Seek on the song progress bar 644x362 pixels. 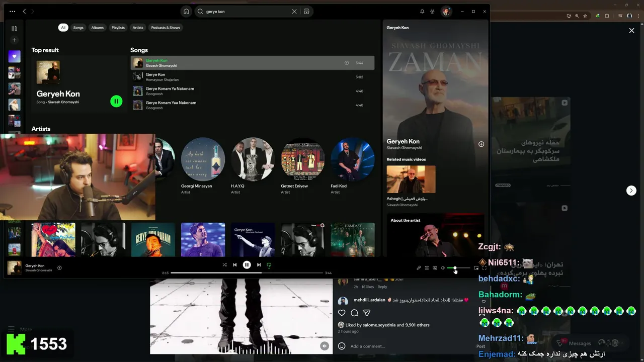pos(247,273)
